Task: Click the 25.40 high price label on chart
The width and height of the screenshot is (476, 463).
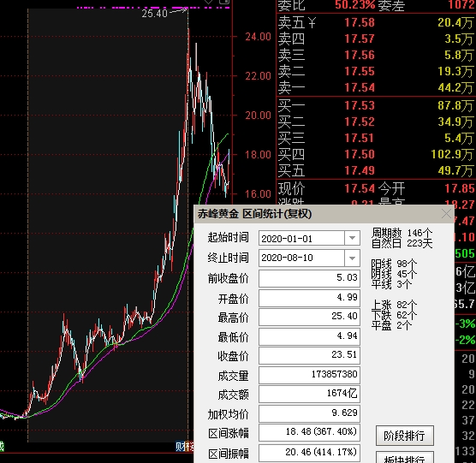Action: pos(154,14)
